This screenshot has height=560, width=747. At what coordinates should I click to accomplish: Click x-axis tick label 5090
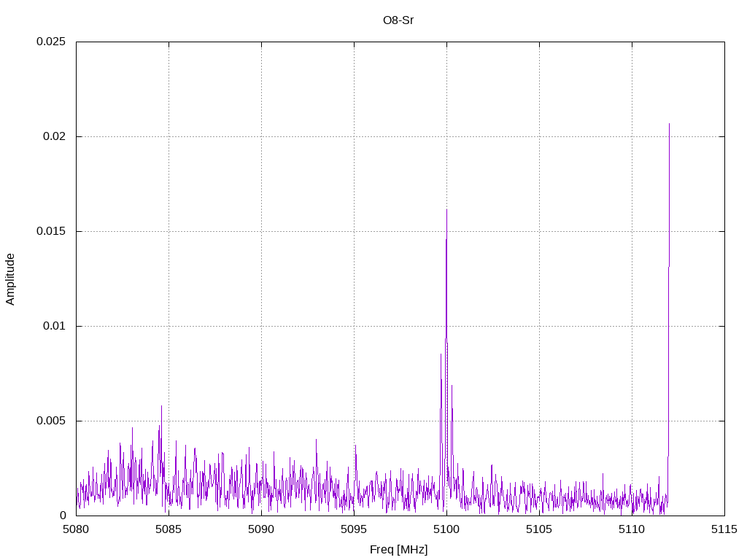pyautogui.click(x=261, y=529)
